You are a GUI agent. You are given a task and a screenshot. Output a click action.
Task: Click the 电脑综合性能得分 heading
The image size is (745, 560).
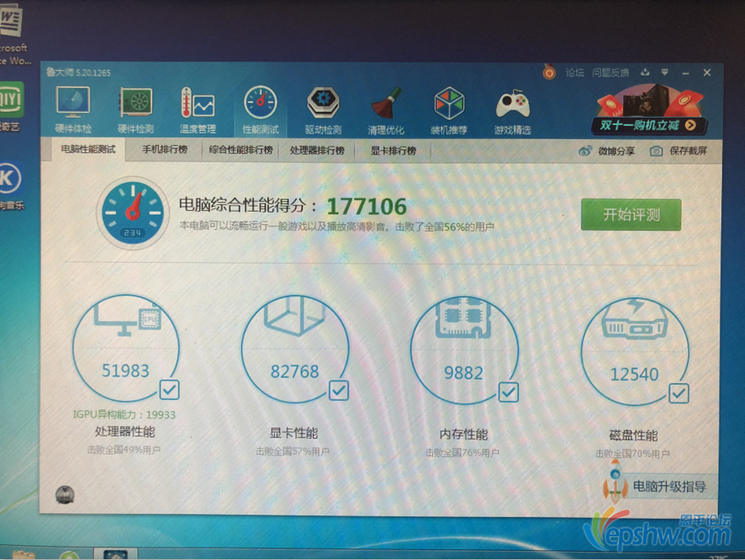coord(242,205)
